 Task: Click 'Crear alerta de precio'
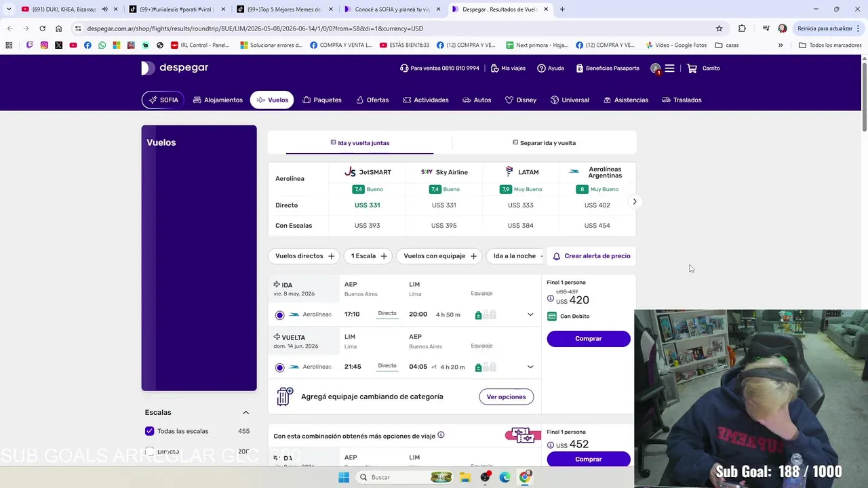[x=591, y=256]
